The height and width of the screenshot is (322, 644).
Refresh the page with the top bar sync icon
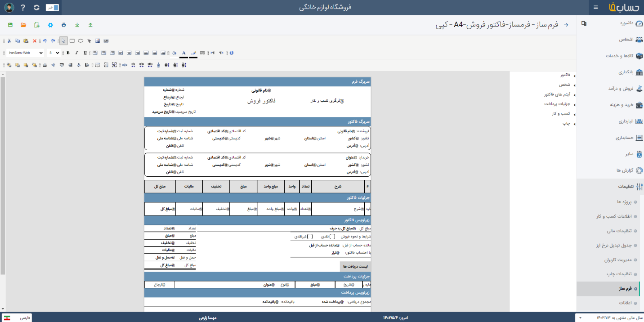37,8
